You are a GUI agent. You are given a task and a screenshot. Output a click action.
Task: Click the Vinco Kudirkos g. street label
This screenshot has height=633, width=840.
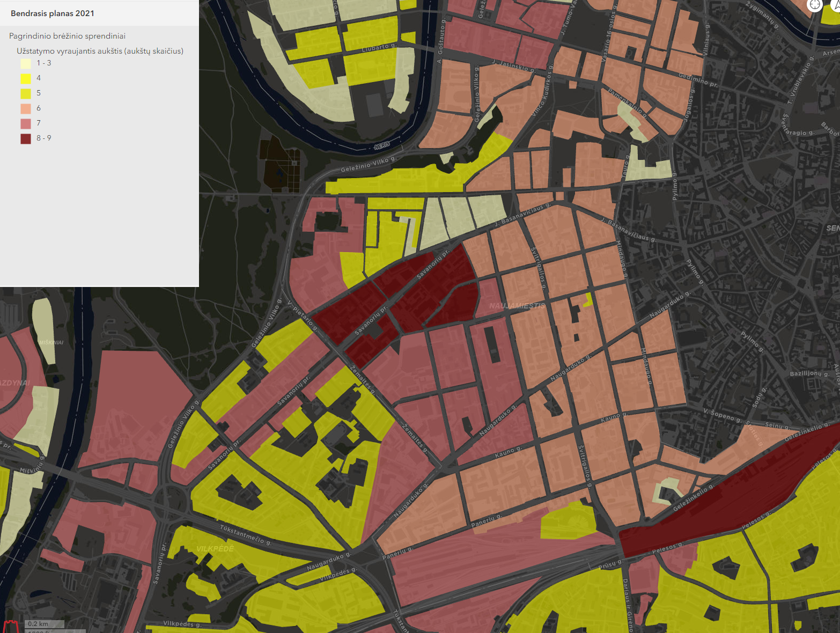(x=541, y=91)
